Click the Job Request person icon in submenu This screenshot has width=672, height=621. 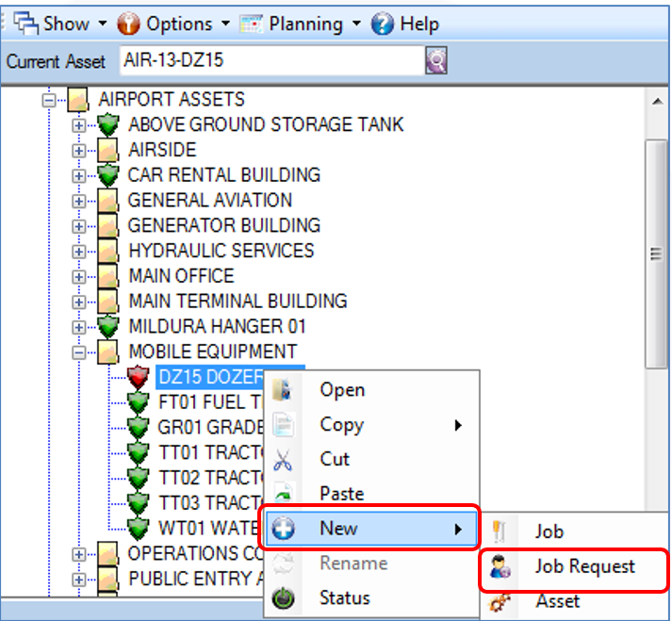coord(500,567)
